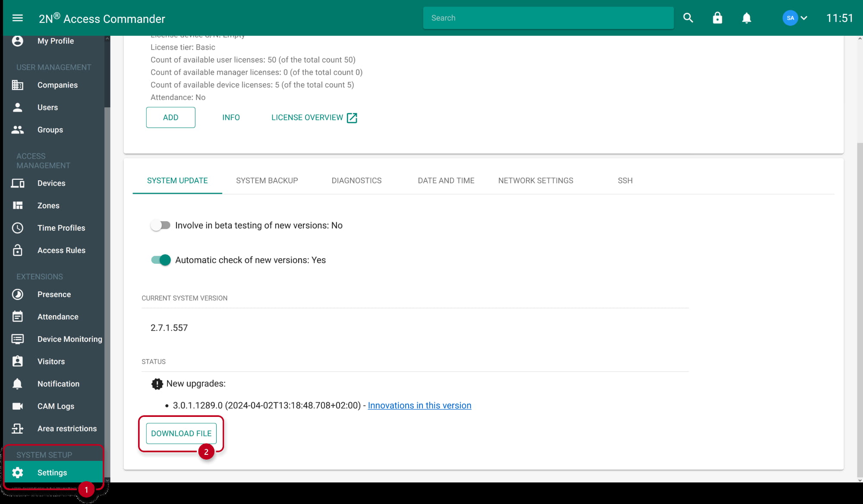Screen dimensions: 863x504
Task: Click the Zones grid icon
Action: [18, 206]
